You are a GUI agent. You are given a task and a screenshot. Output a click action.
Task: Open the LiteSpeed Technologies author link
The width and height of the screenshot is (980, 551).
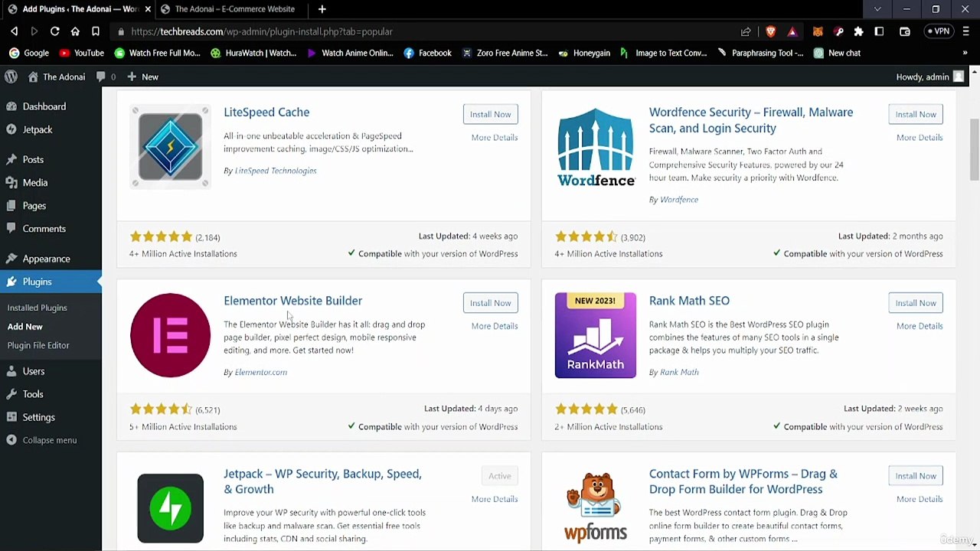click(x=276, y=171)
